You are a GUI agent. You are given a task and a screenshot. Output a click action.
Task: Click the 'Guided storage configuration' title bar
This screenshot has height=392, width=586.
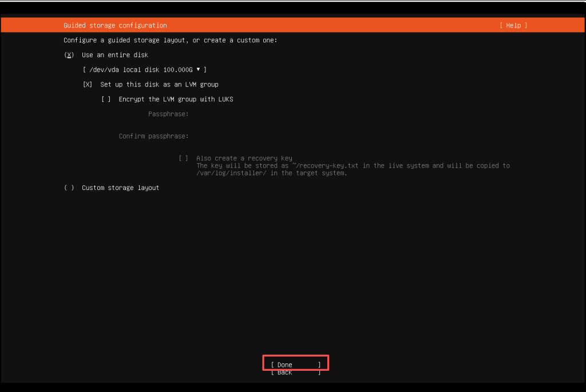[x=114, y=25]
